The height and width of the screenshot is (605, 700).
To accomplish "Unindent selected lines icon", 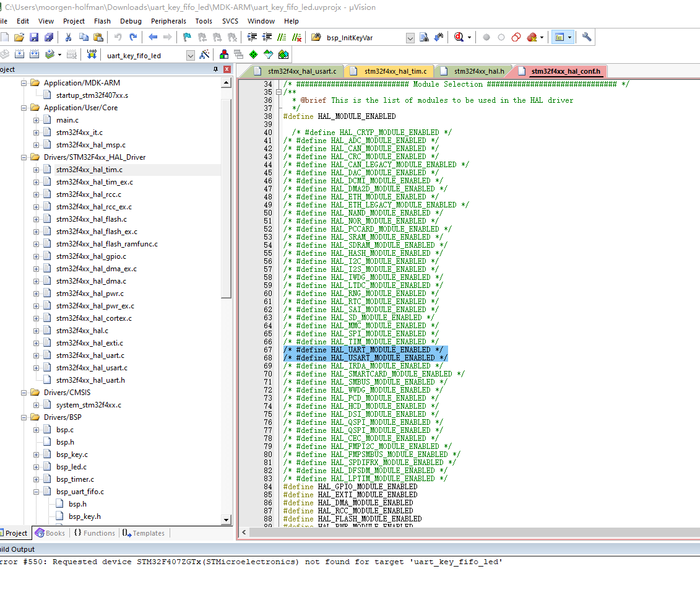I will click(x=267, y=38).
